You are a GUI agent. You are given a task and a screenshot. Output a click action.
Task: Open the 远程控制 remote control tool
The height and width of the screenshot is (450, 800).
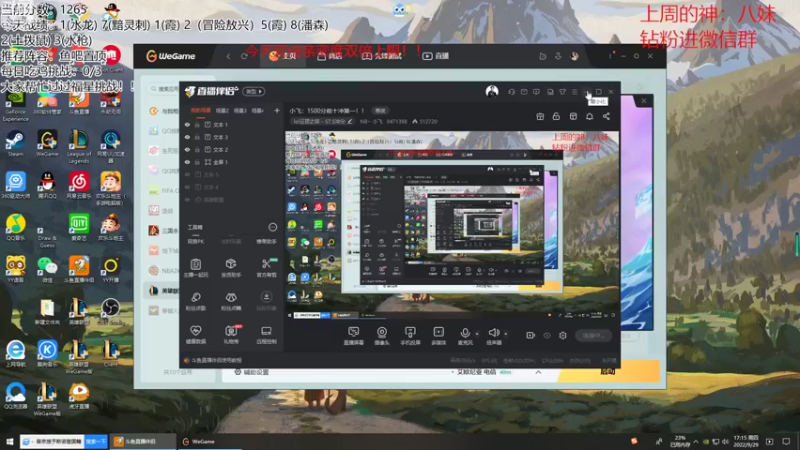pos(266,335)
